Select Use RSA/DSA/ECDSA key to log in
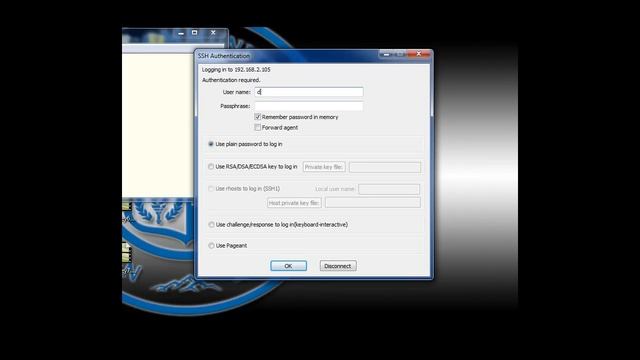This screenshot has height=360, width=640. 211,167
